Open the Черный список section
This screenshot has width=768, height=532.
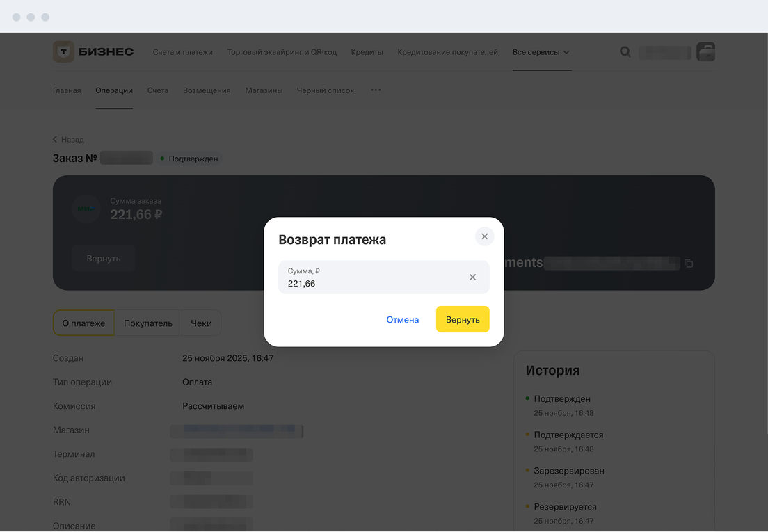[325, 90]
